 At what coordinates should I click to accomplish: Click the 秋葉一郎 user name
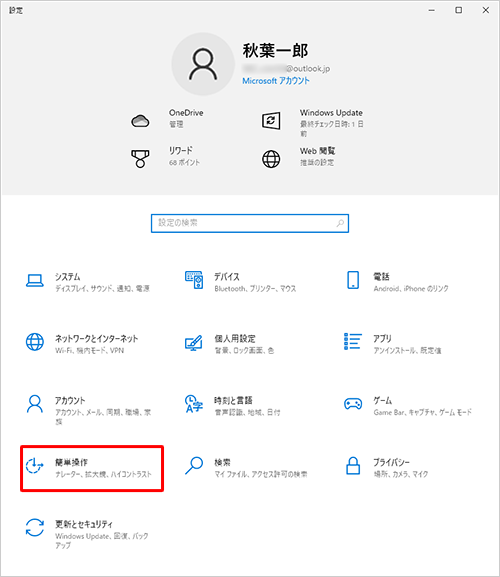pyautogui.click(x=275, y=50)
